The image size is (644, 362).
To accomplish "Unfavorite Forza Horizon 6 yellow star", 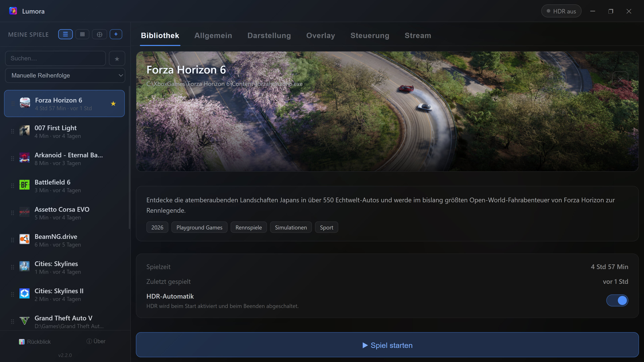I will (x=113, y=104).
